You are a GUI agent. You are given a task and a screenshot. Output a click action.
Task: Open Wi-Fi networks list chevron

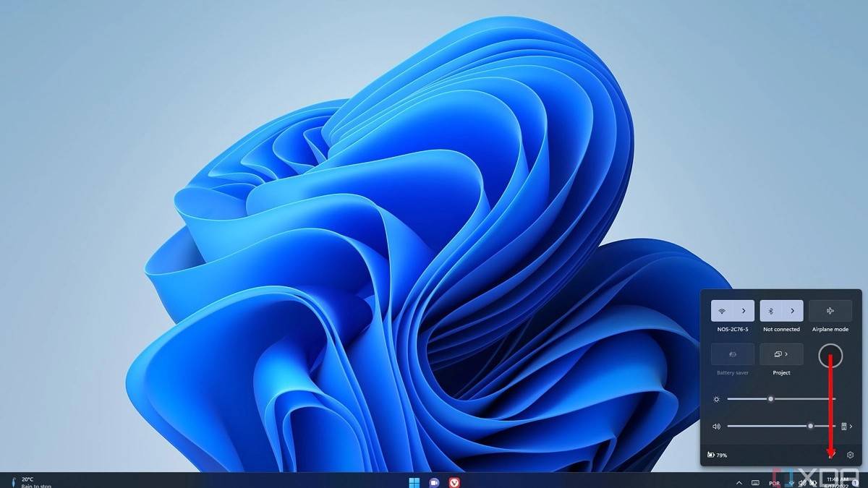coord(744,311)
